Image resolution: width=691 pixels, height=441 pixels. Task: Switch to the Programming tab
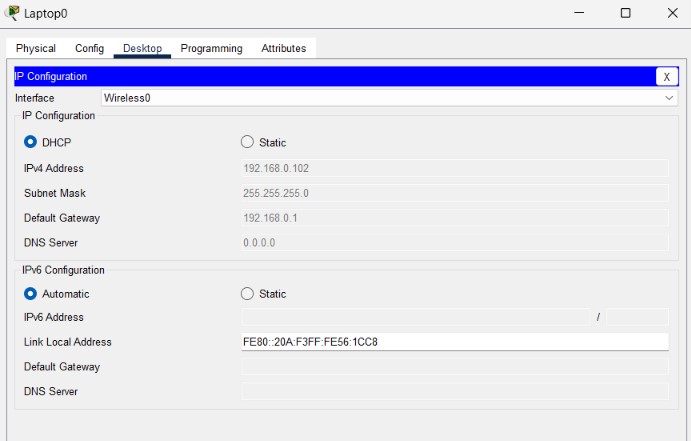pyautogui.click(x=212, y=48)
